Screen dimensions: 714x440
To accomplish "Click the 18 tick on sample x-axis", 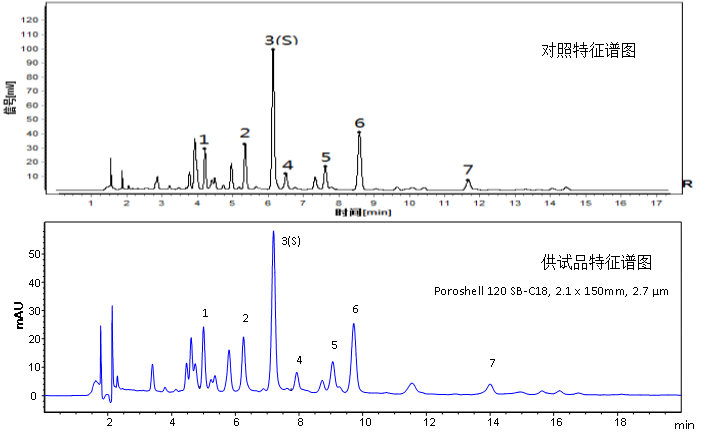I will [x=620, y=422].
